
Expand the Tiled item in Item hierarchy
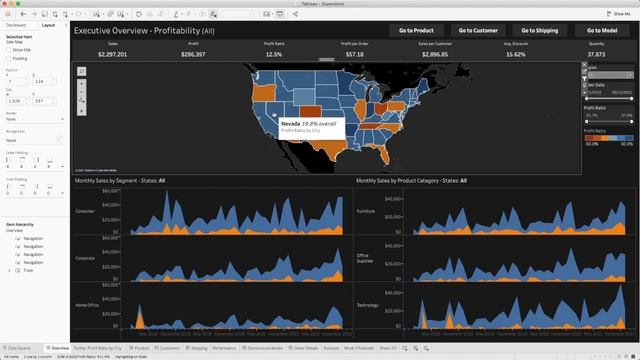(x=9, y=270)
